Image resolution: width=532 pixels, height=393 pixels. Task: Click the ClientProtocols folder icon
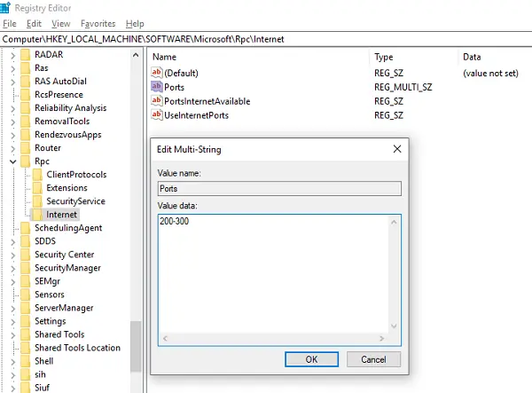38,175
